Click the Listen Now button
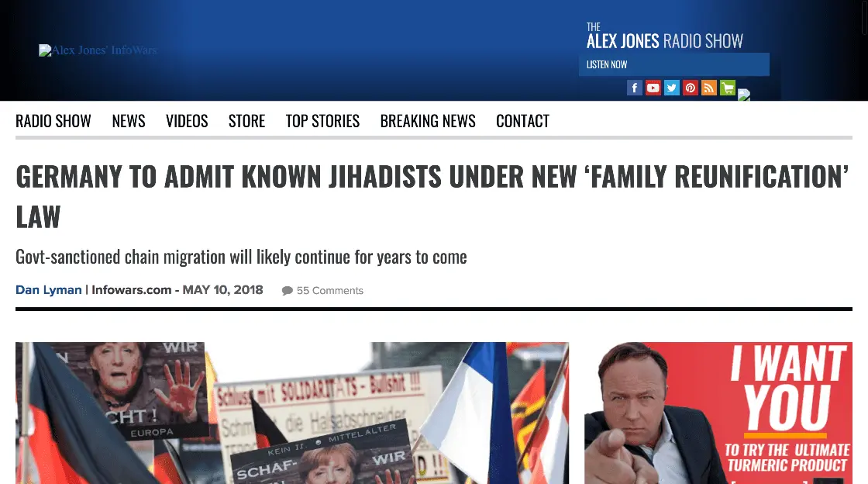Screen dimensions: 868x484 point(673,64)
